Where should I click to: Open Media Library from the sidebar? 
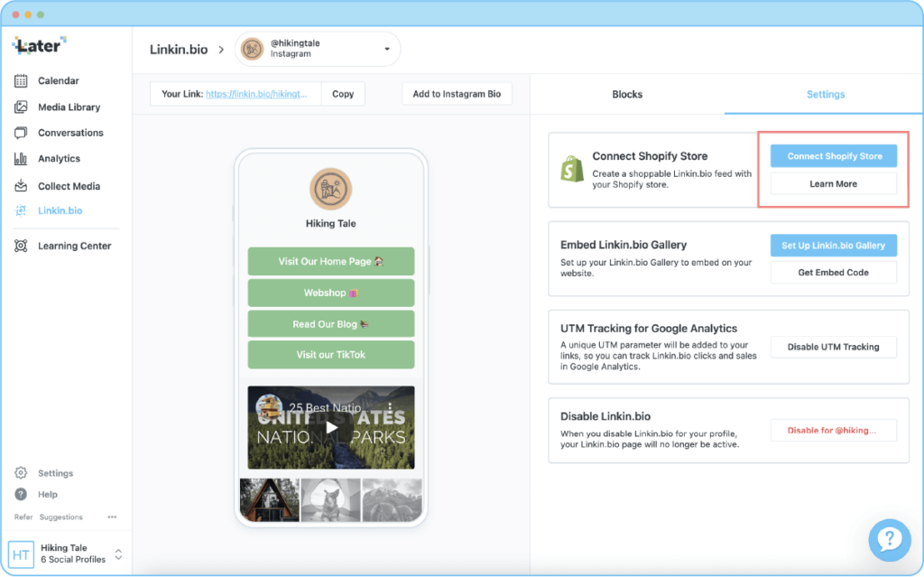click(x=69, y=107)
